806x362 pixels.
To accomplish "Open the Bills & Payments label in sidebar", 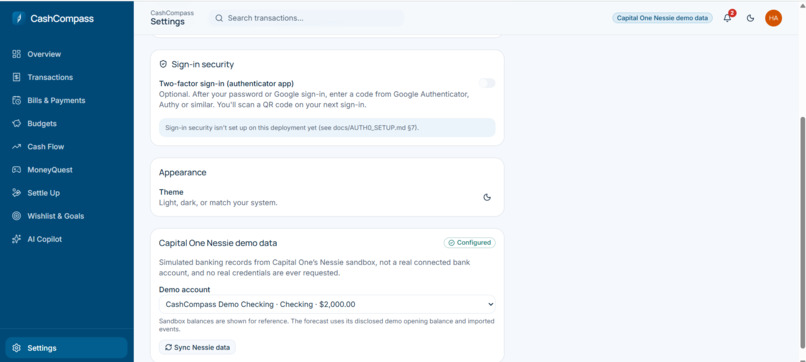I will point(57,100).
